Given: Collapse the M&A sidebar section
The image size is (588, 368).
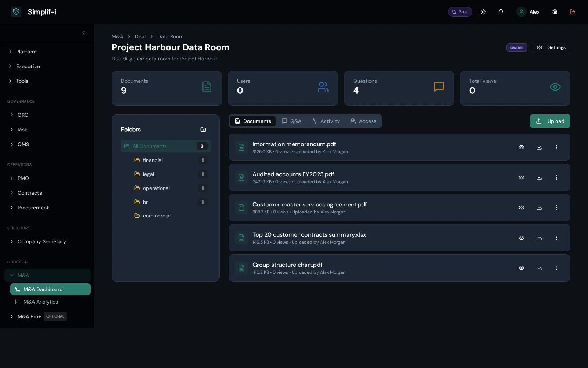Looking at the screenshot, I should click(x=47, y=275).
